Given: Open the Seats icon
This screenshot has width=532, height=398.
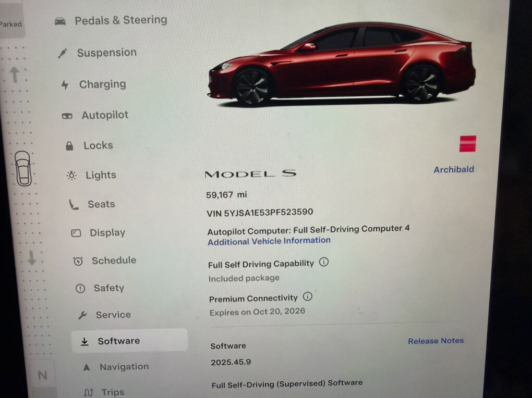Looking at the screenshot, I should 74,204.
